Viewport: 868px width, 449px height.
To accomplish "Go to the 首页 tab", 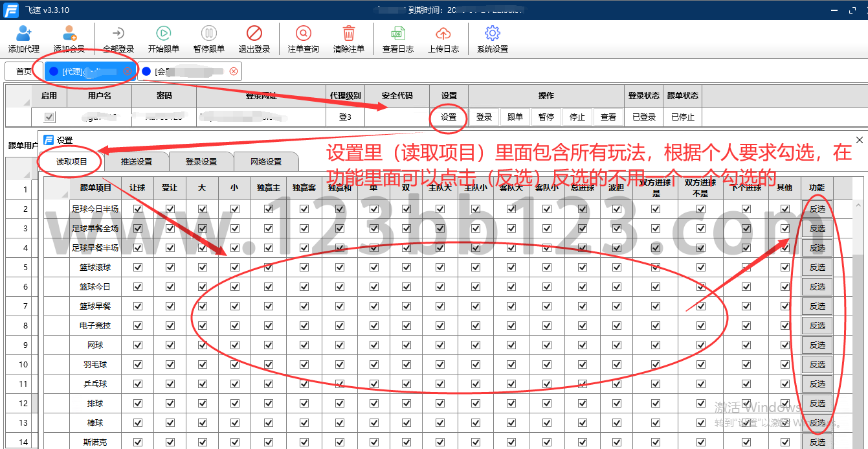I will (24, 71).
